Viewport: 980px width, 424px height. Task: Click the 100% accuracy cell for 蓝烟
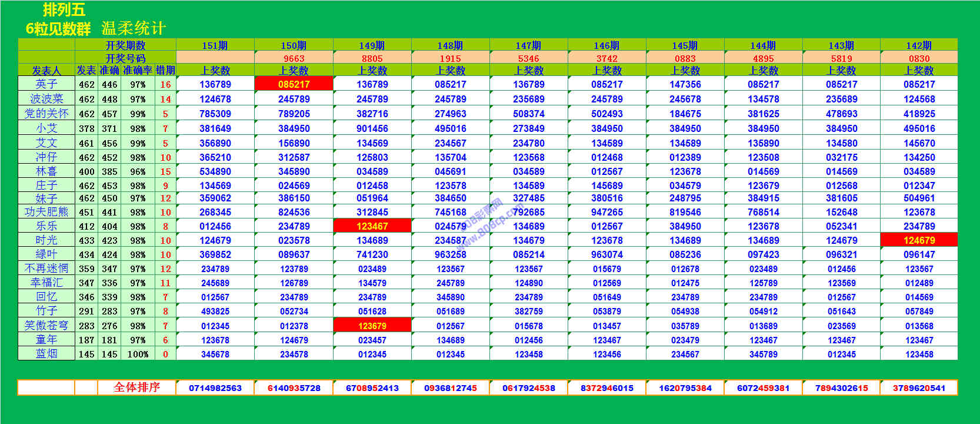[x=138, y=355]
